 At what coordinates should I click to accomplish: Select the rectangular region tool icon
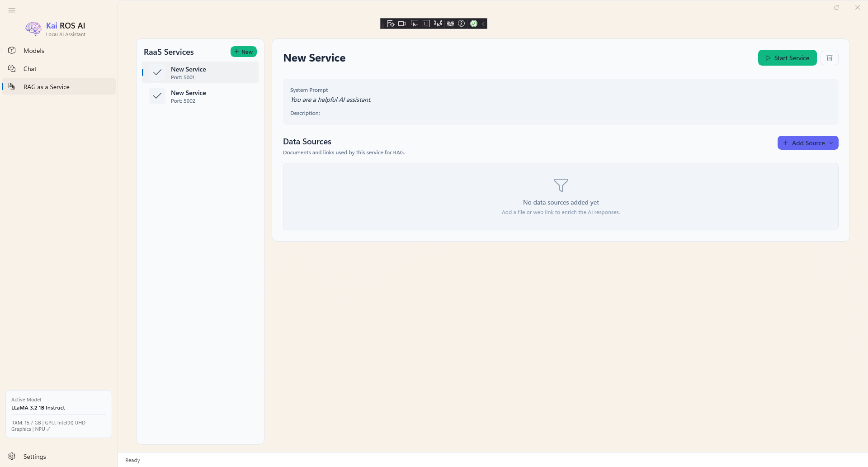(x=426, y=24)
